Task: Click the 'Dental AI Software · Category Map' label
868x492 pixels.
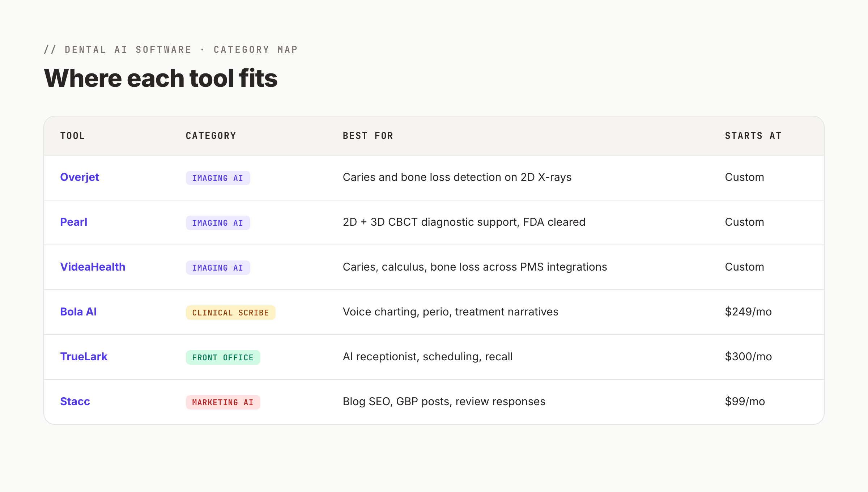Action: (x=171, y=50)
